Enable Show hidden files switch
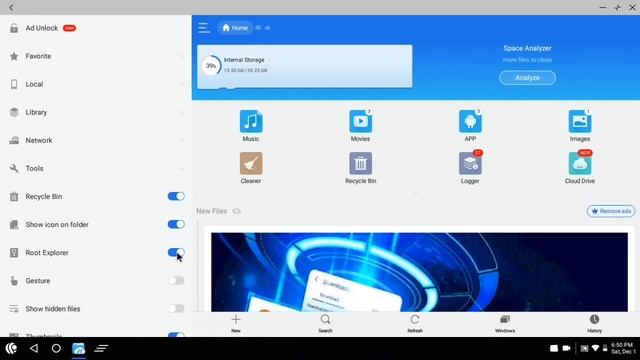This screenshot has width=640, height=360. [176, 309]
